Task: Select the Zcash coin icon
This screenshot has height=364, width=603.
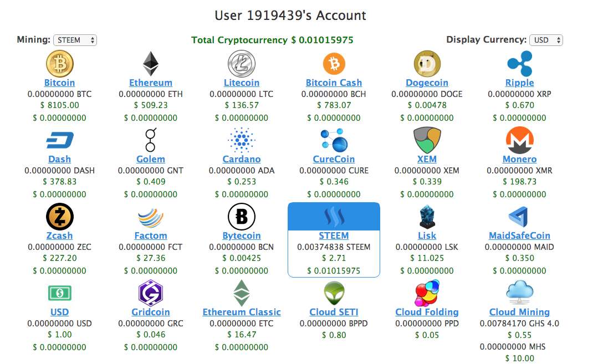Action: coord(59,217)
